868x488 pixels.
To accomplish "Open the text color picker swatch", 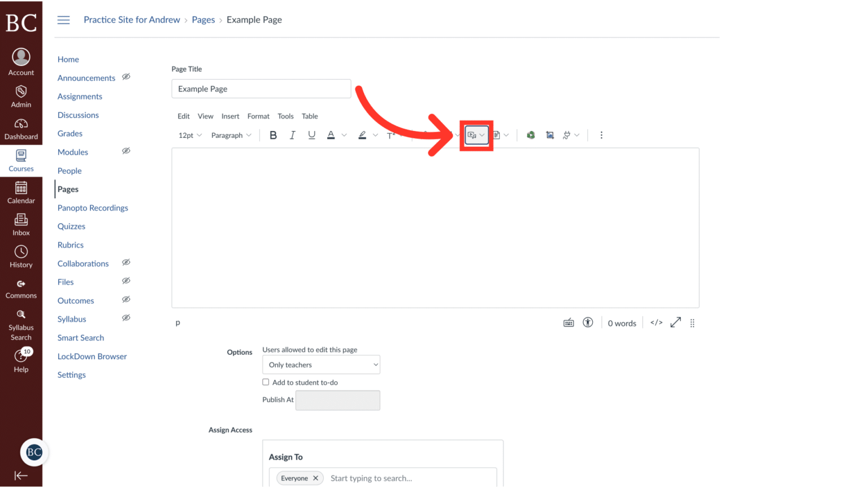I will (331, 135).
